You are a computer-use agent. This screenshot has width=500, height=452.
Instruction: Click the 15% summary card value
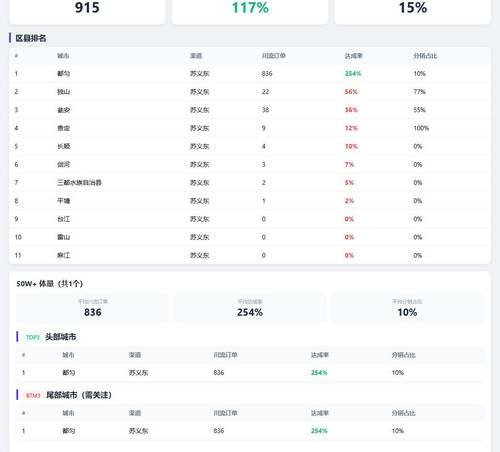coord(413,7)
